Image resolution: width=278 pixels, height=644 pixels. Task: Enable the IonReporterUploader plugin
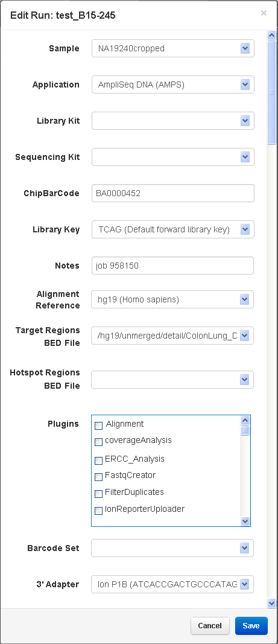click(x=98, y=511)
